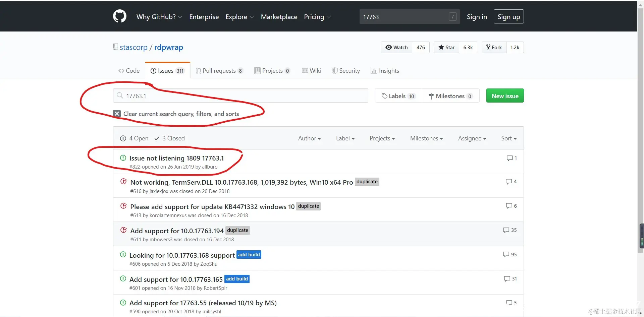Viewport: 644px width, 317px height.
Task: Fork the rdpwrap repository
Action: pos(494,47)
